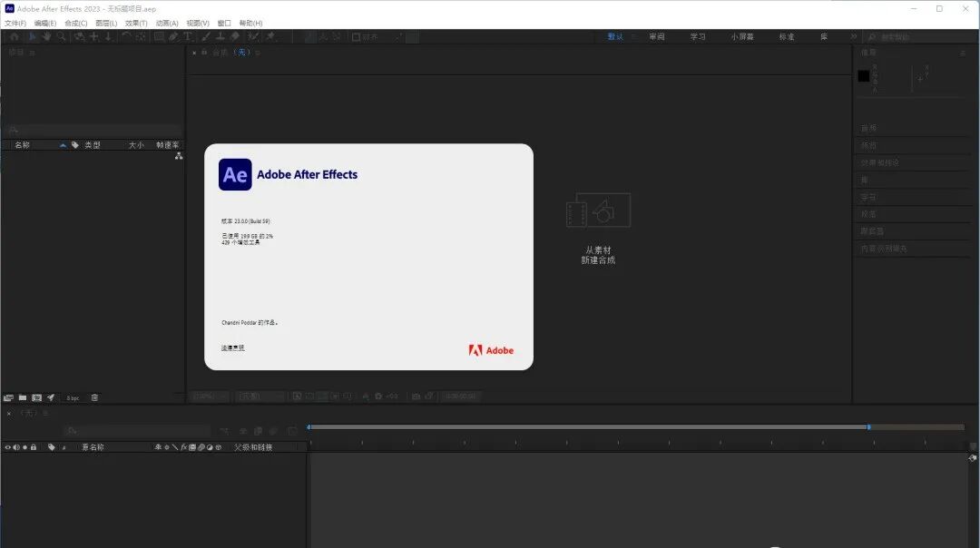Viewport: 980px width, 548px height.
Task: Toggle the fx effects switch column
Action: pyautogui.click(x=183, y=447)
